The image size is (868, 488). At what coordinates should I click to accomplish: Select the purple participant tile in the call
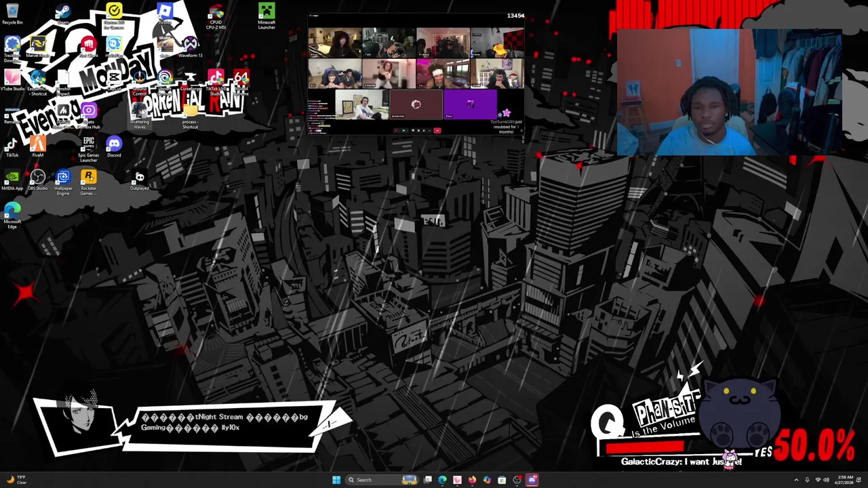pyautogui.click(x=470, y=104)
